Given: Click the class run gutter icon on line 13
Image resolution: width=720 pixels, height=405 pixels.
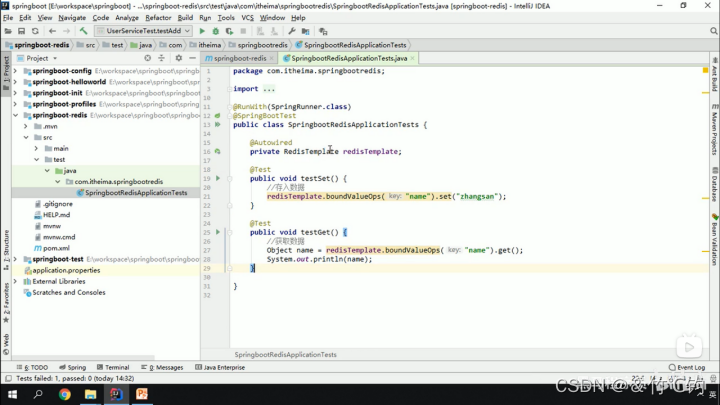Looking at the screenshot, I should [218, 124].
